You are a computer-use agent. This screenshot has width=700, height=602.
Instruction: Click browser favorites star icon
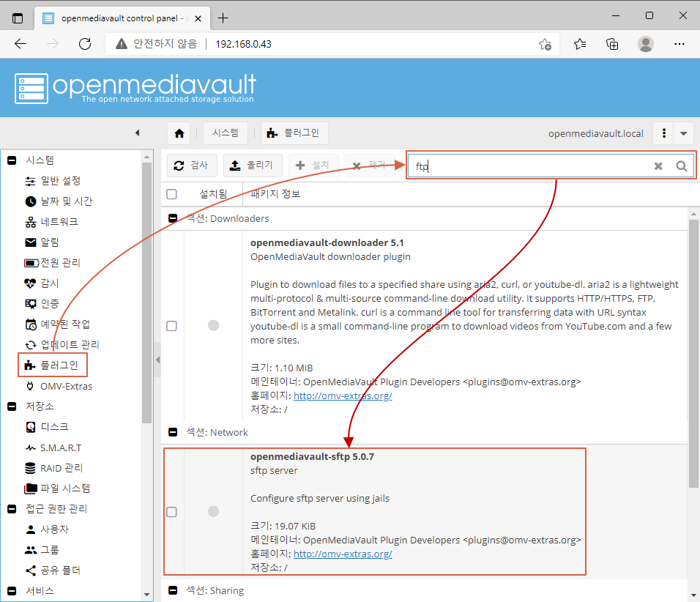coord(545,44)
